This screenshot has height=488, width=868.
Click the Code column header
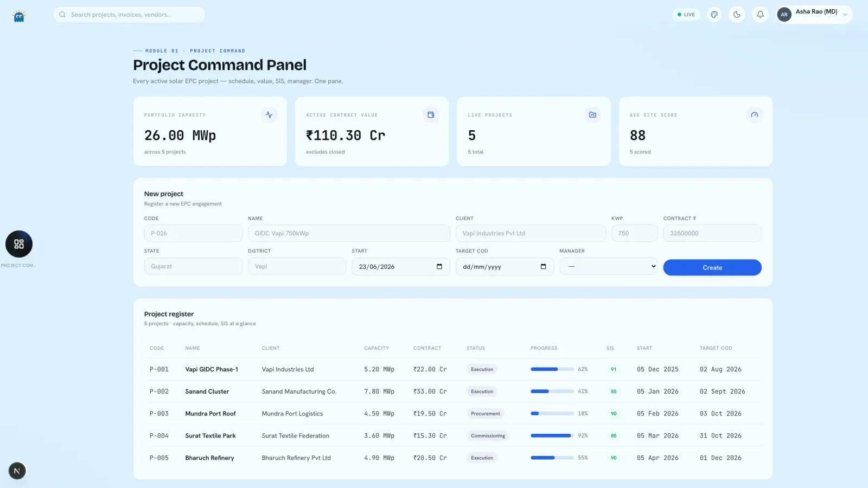click(157, 348)
